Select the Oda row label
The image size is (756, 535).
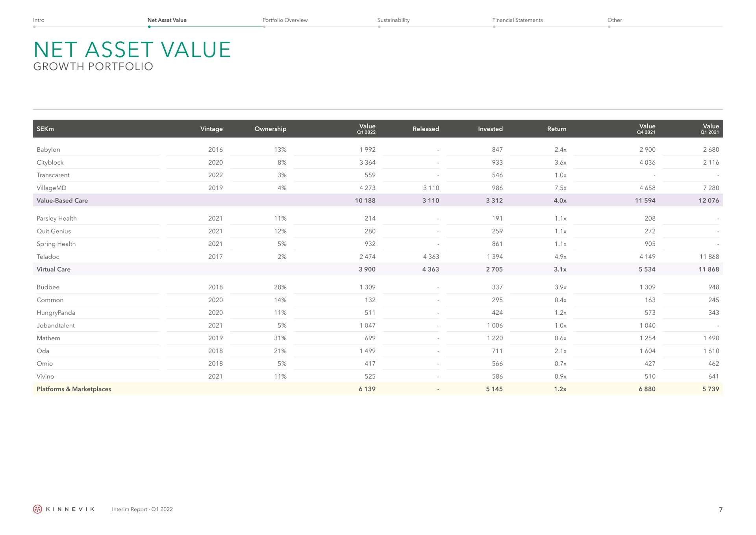click(x=43, y=351)
